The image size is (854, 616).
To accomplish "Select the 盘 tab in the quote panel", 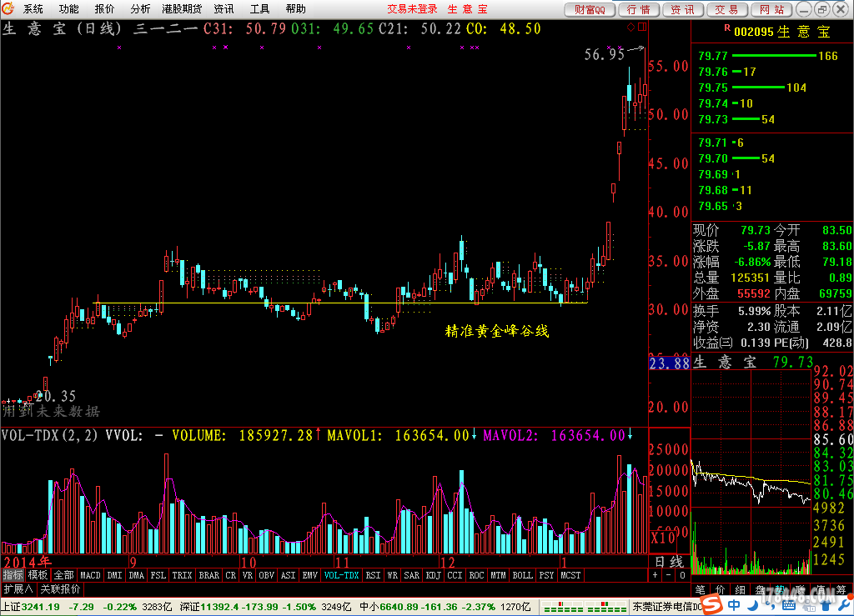I will (761, 589).
